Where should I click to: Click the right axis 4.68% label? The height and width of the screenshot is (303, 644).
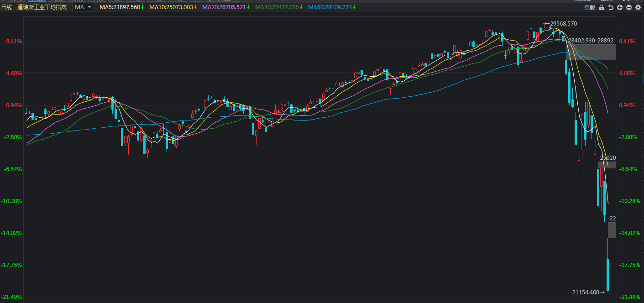(x=627, y=73)
